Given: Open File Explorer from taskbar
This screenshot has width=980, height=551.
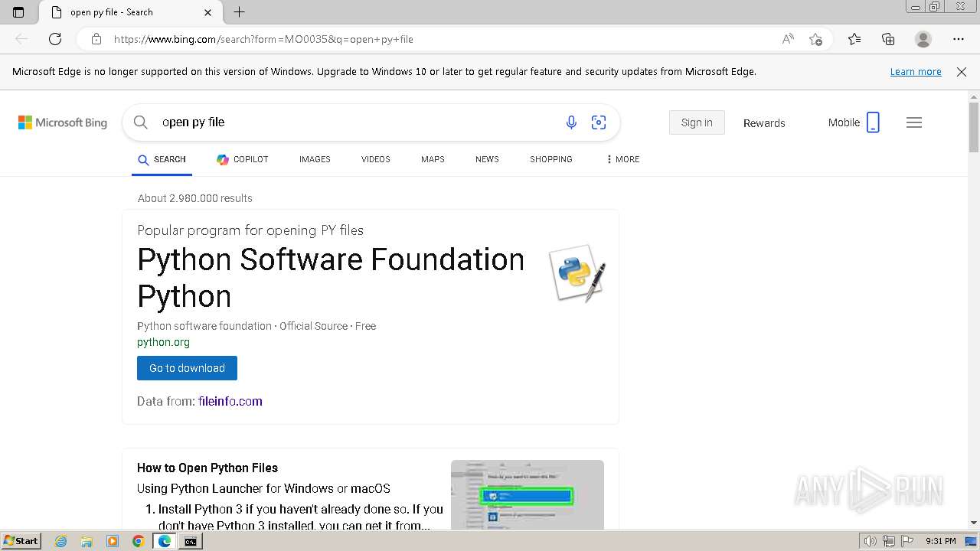Looking at the screenshot, I should coord(87,541).
